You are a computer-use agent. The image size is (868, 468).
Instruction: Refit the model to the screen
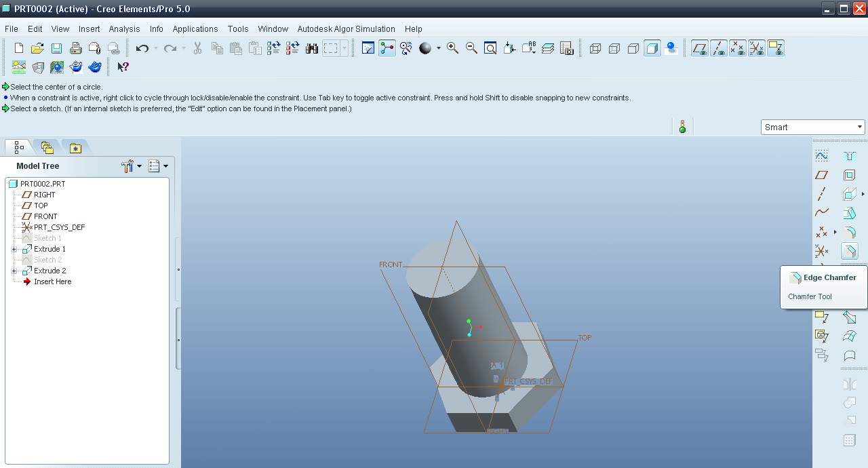tap(490, 48)
